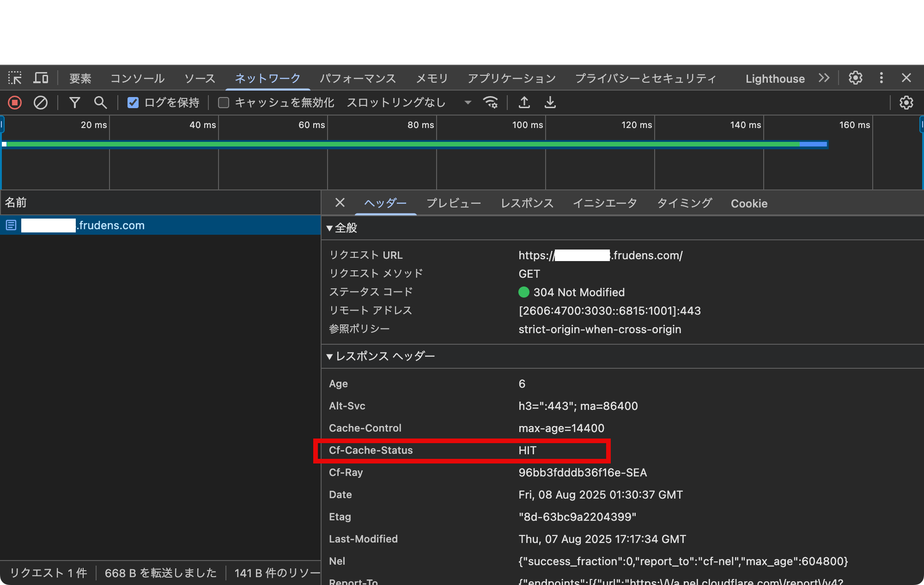The width and height of the screenshot is (924, 585).
Task: Import HAR file upload icon
Action: pyautogui.click(x=524, y=102)
